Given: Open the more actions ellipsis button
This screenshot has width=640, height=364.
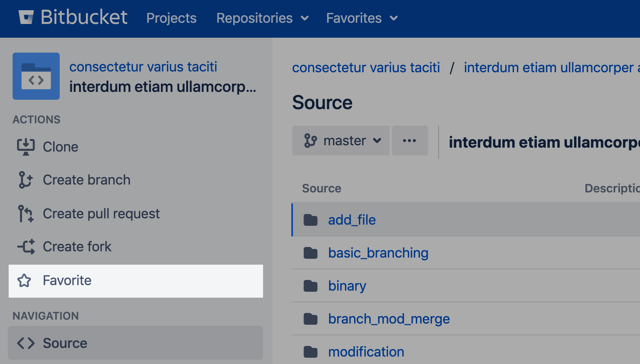Looking at the screenshot, I should point(410,141).
